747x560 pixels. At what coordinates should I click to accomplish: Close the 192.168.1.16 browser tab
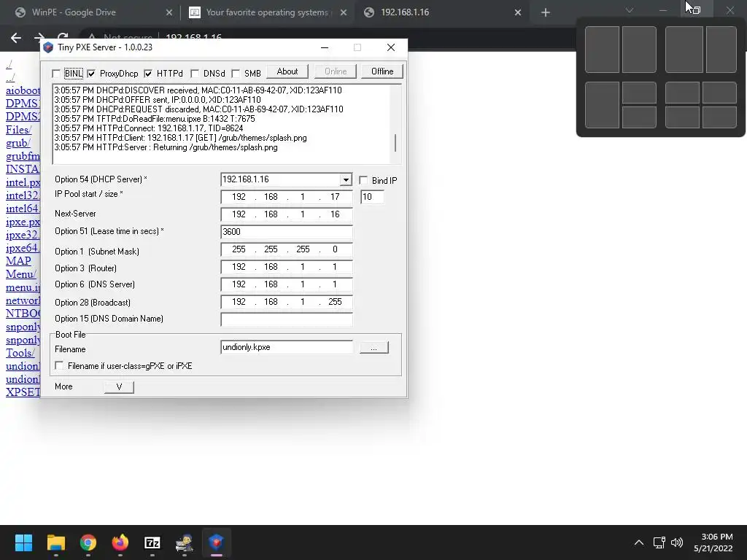518,12
